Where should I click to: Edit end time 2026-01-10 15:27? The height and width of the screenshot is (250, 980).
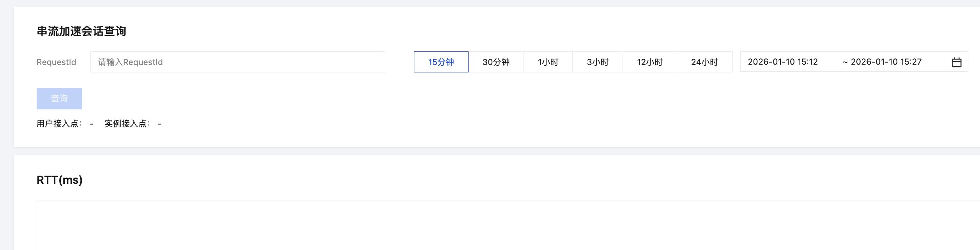[x=886, y=62]
